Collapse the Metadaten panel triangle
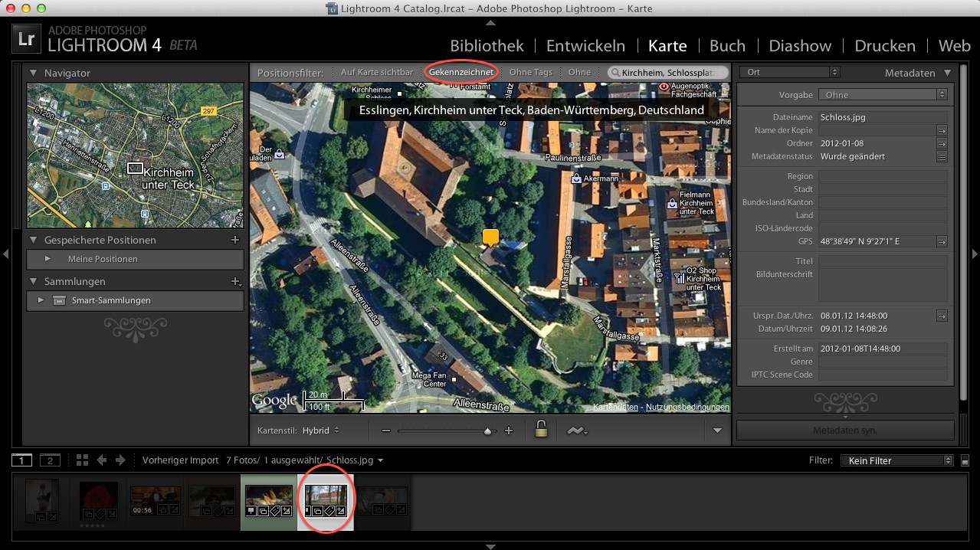The image size is (980, 550). pos(948,73)
